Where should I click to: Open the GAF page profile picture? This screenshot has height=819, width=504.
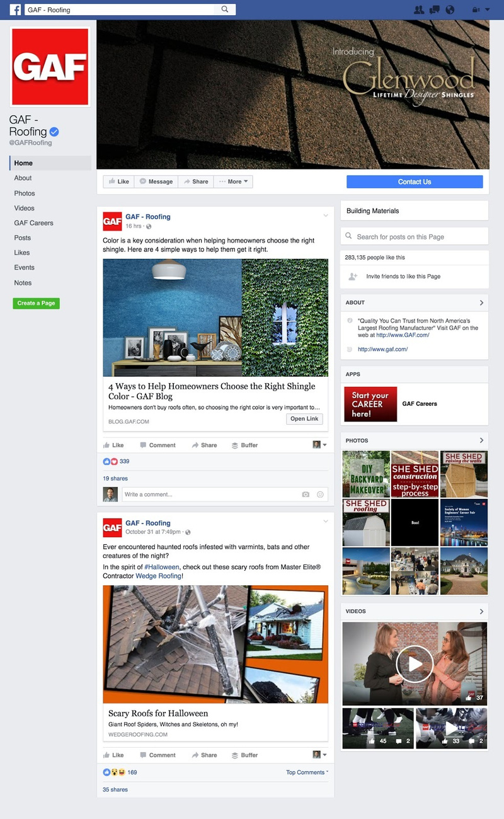50,66
